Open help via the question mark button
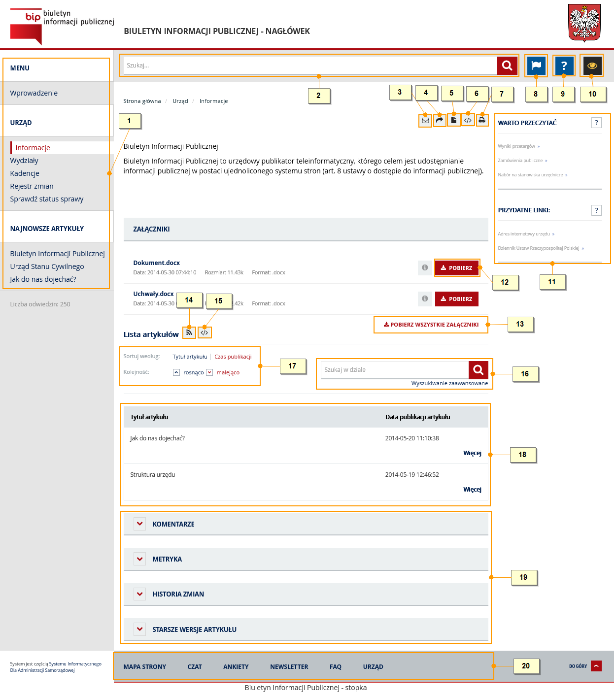Viewport: 616px width, 696px height. pos(564,65)
